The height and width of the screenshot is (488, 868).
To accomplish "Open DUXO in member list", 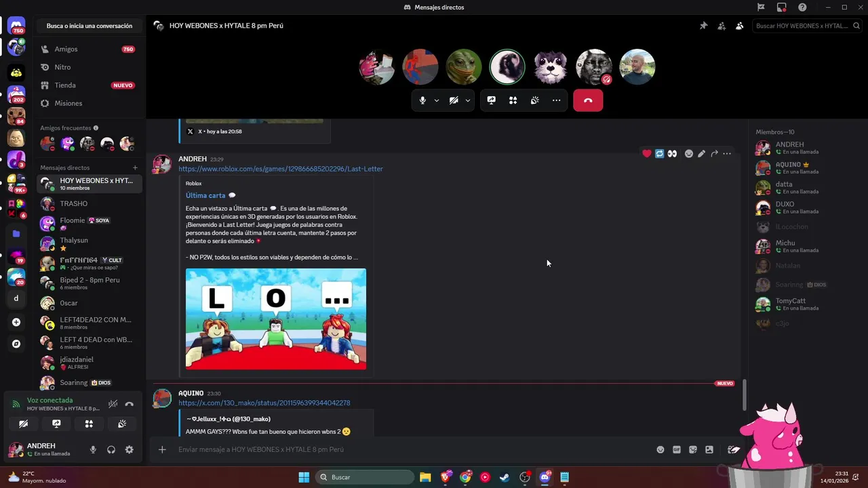I will pos(805,207).
